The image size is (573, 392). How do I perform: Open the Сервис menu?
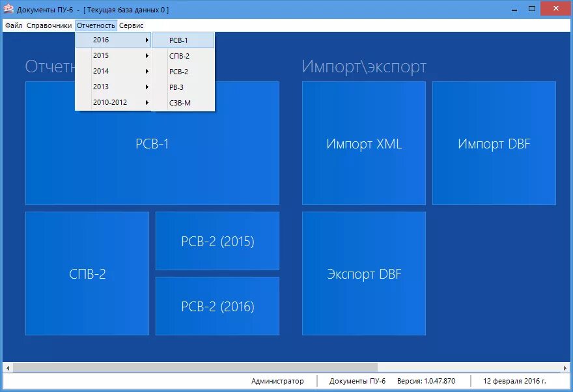tap(131, 25)
